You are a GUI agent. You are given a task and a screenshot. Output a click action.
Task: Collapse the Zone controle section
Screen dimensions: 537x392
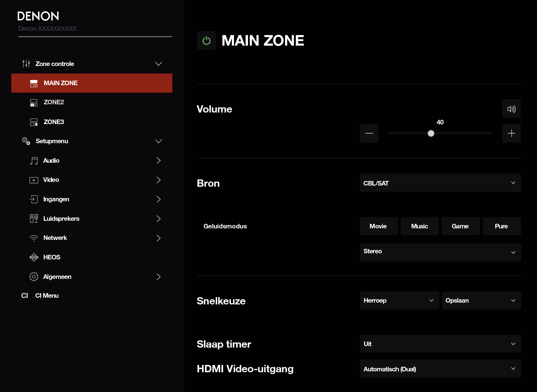(x=158, y=64)
